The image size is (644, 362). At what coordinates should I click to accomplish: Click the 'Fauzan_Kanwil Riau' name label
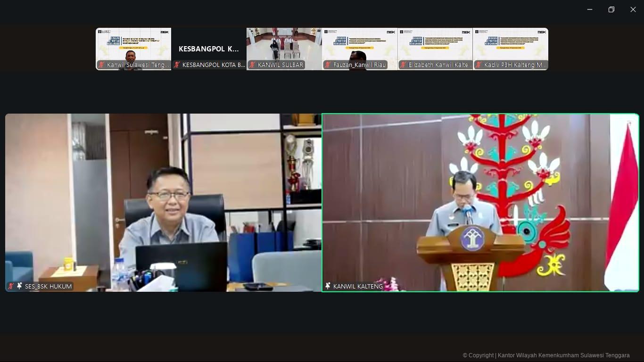pos(359,65)
